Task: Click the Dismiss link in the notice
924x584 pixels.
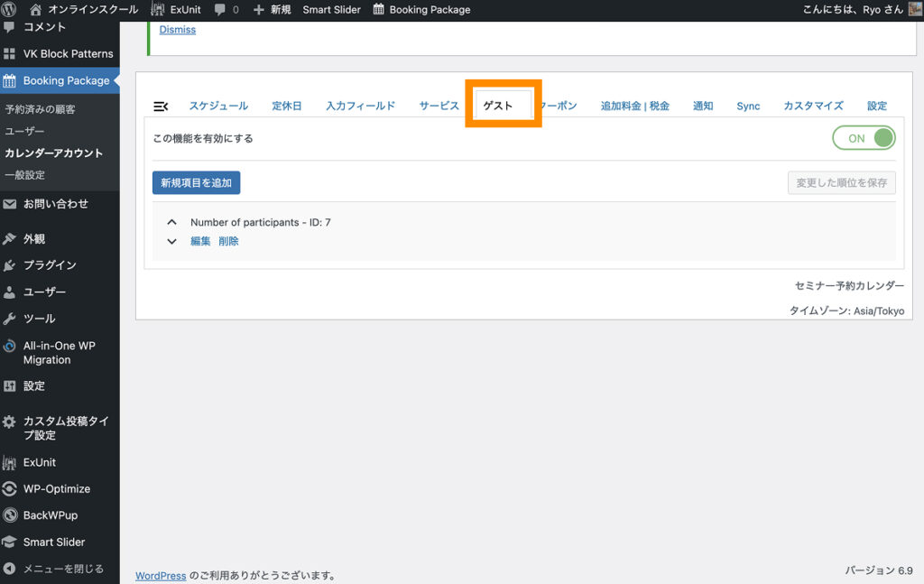Action: pos(177,30)
